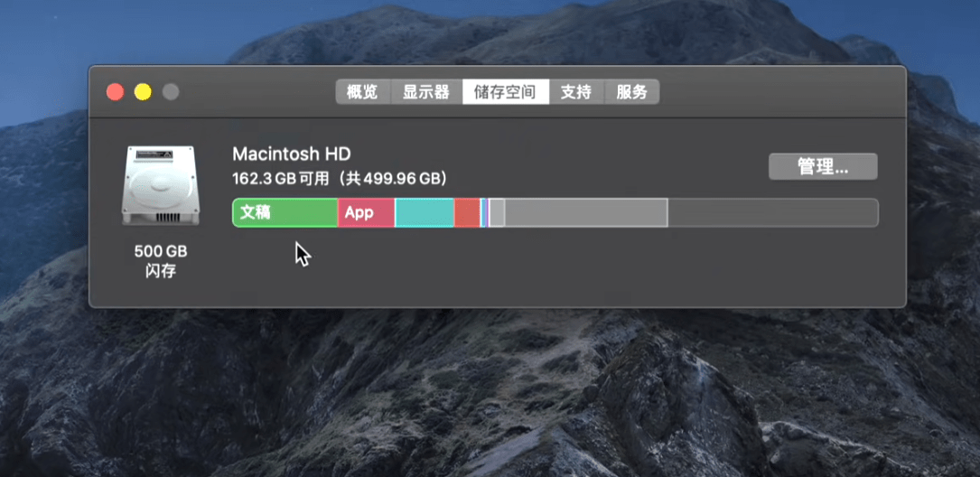
Task: Select the green 文稿 storage segment
Action: click(x=285, y=212)
